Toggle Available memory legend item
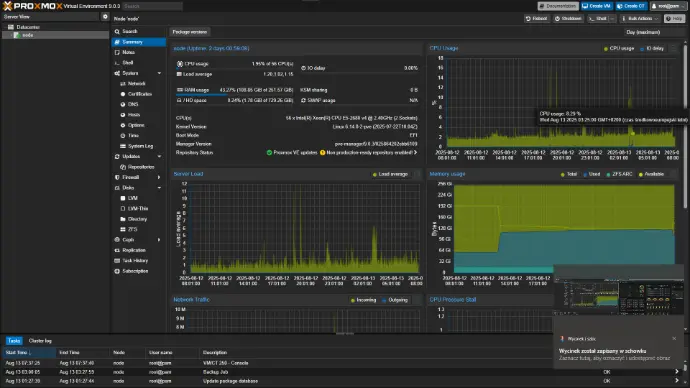Image resolution: width=690 pixels, height=388 pixels. pos(651,175)
